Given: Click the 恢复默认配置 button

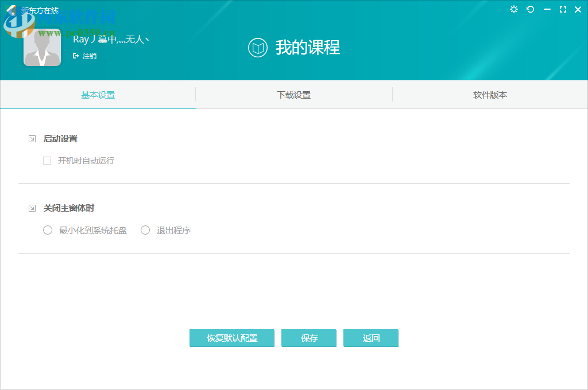Looking at the screenshot, I should (x=231, y=338).
